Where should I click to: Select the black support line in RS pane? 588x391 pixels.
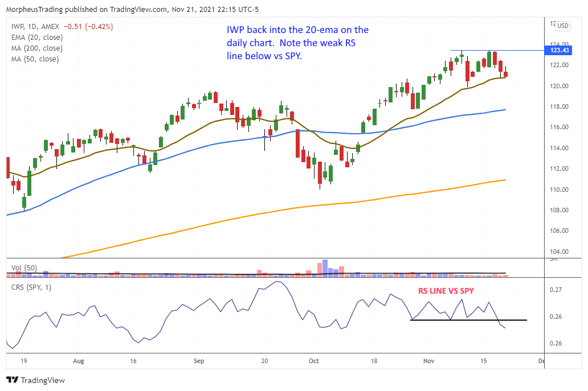pos(467,320)
